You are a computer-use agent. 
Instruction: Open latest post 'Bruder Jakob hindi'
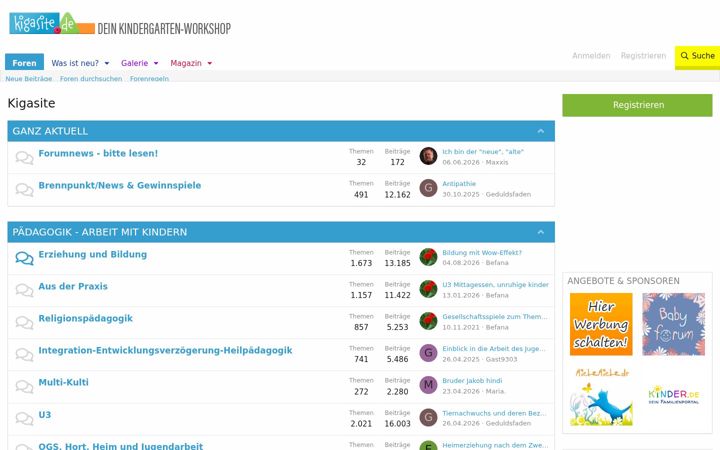pos(472,381)
